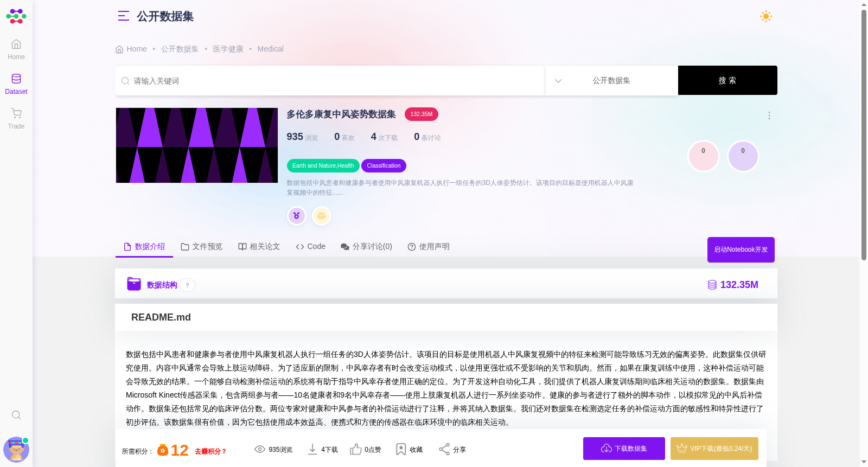Toggle the hamburger menu next to 公开数据集
Screen dimensions: 868x467
124,16
